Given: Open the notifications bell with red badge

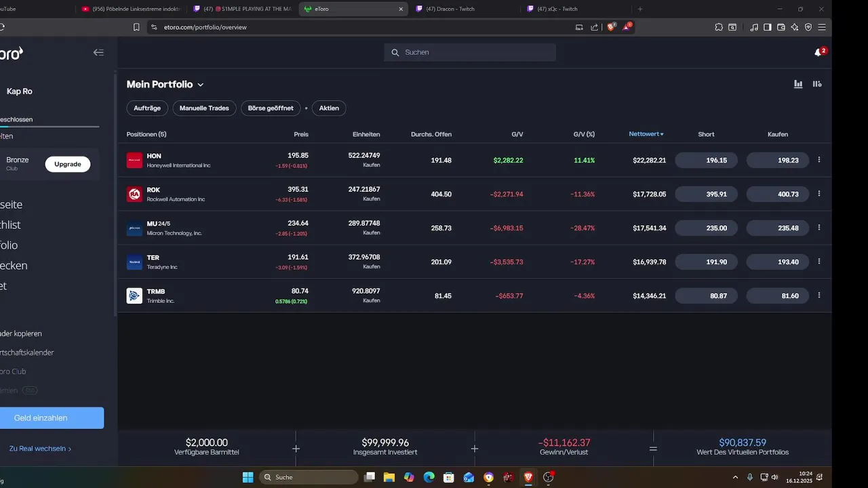Looking at the screenshot, I should coord(819,52).
